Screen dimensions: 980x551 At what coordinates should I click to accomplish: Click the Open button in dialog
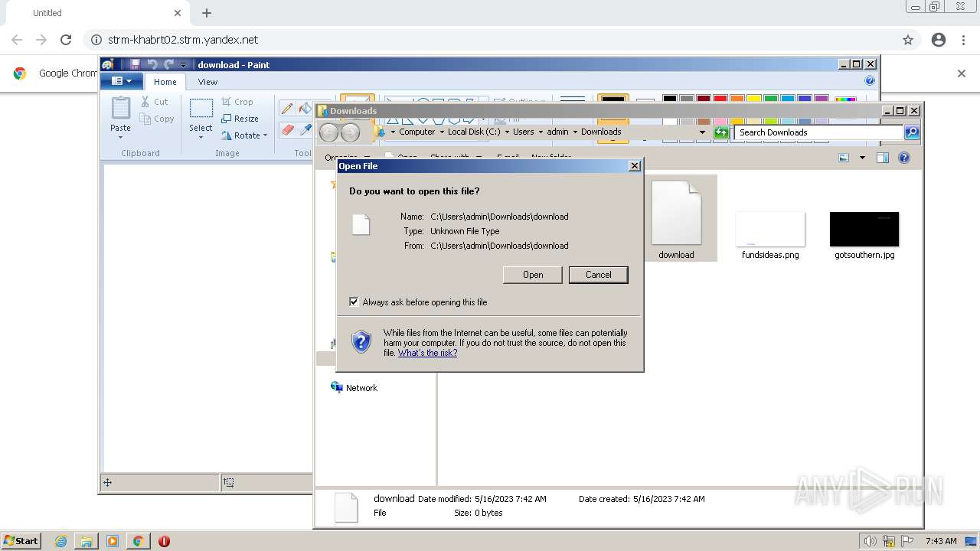(533, 275)
